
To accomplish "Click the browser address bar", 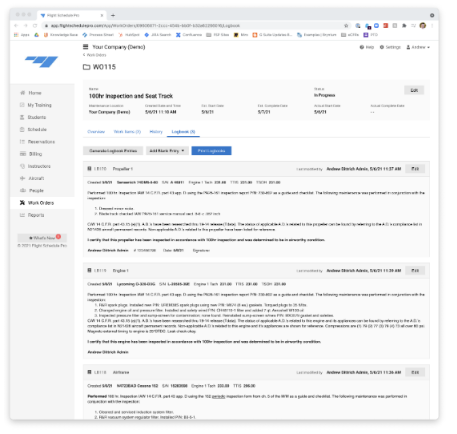I will (x=193, y=25).
